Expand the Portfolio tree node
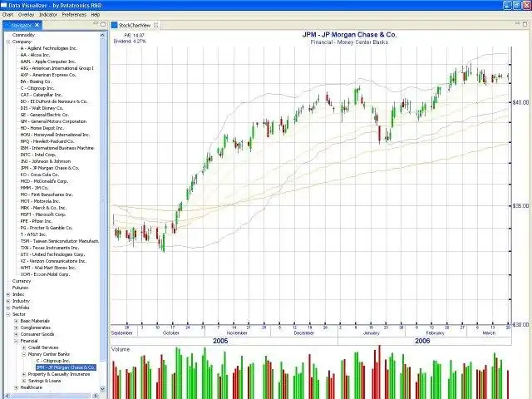Viewport: 532px width, 399px height. click(7, 308)
